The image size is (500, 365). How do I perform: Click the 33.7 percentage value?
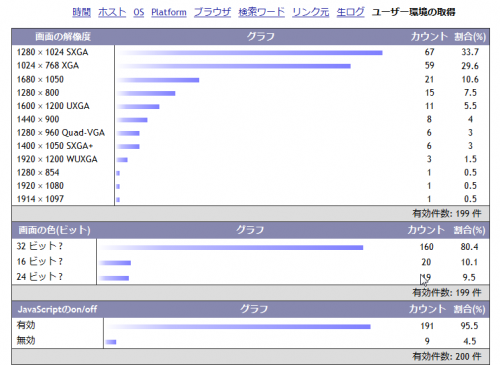(x=470, y=52)
